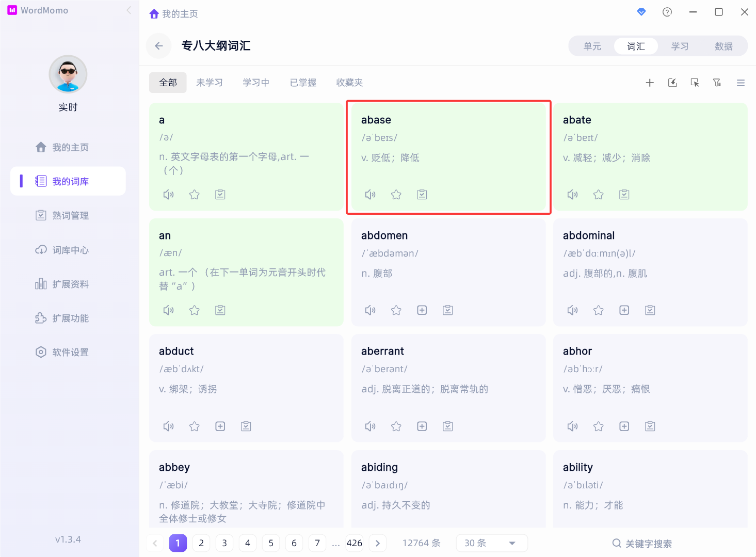Star the word "abduct"
Image resolution: width=756 pixels, height=557 pixels.
pos(195,426)
